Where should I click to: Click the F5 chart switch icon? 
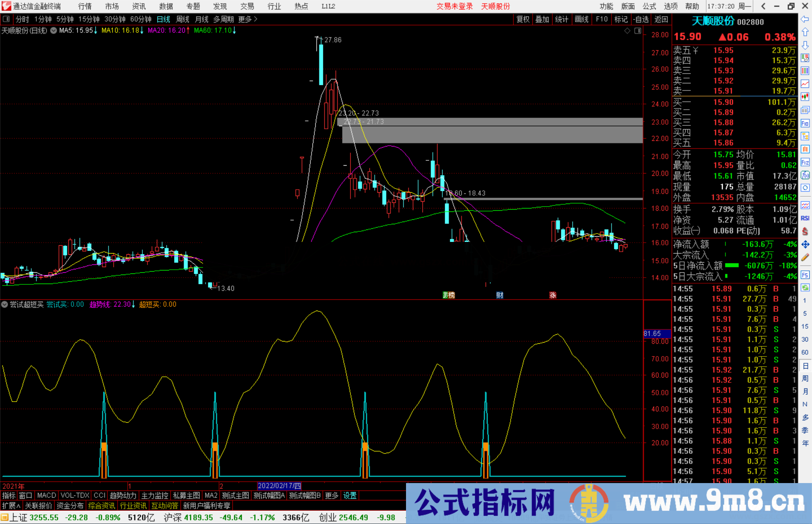[805, 275]
